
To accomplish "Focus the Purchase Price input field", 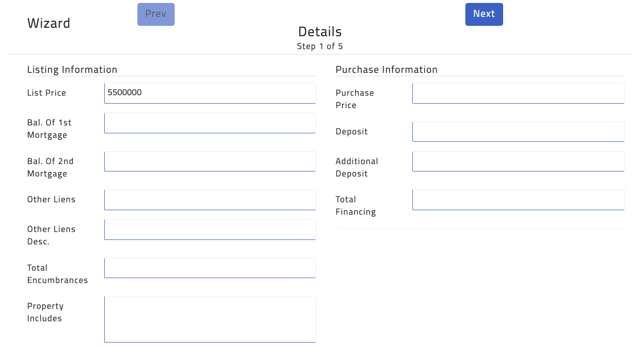I will 517,93.
